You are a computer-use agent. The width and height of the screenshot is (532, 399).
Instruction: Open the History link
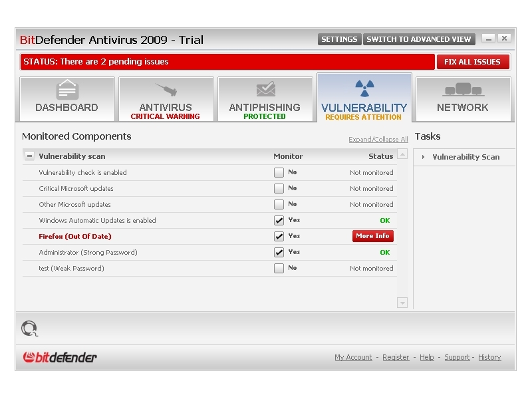489,357
